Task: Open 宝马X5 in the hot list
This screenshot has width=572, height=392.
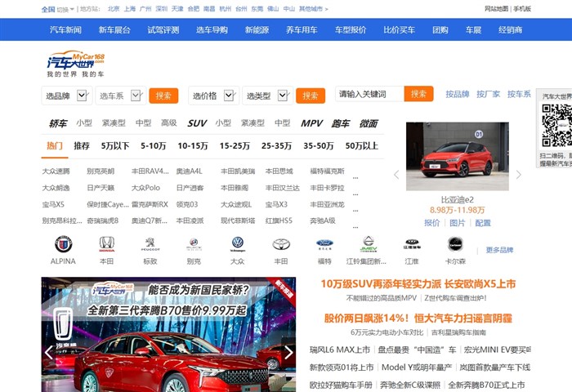Action: coord(53,204)
